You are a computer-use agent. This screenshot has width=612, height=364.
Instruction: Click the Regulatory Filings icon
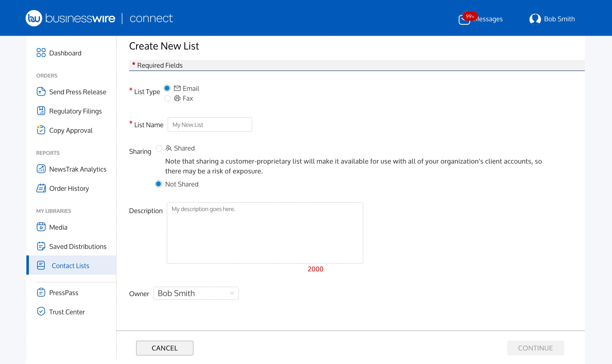(41, 111)
